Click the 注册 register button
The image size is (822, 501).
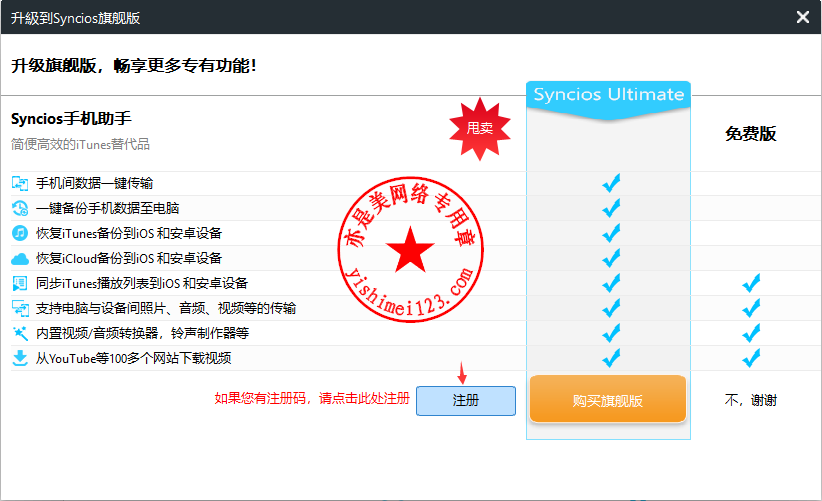pos(466,401)
